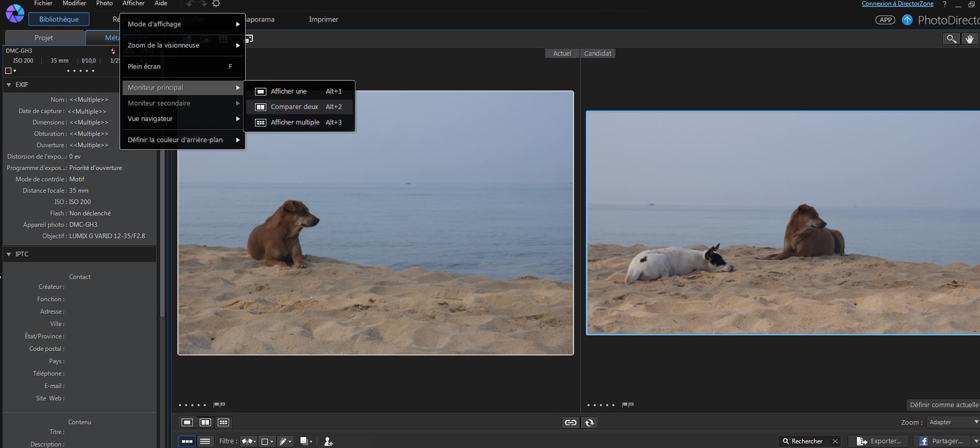Click the export icon beside Exporter
Screen dimensions: 980x448
pos(862,441)
